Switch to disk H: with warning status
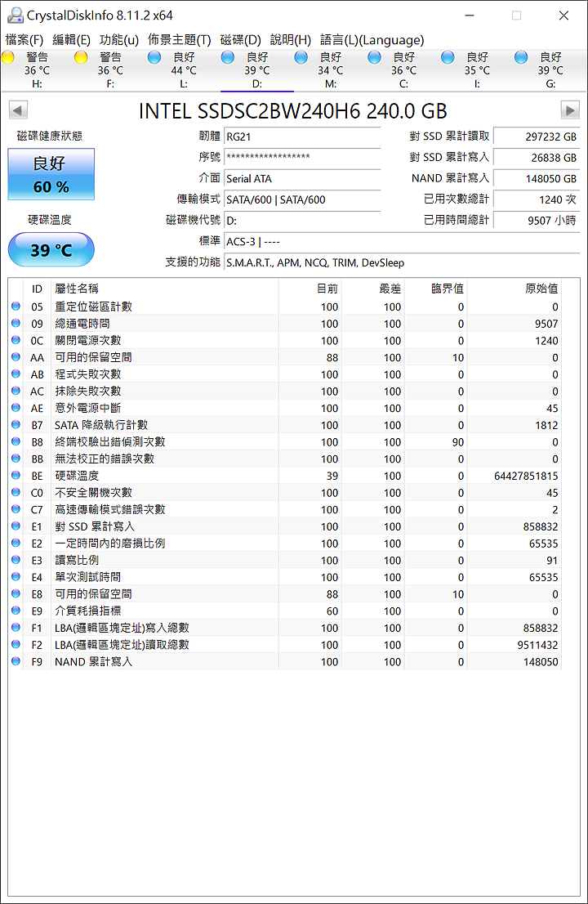The image size is (588, 904). [37, 70]
